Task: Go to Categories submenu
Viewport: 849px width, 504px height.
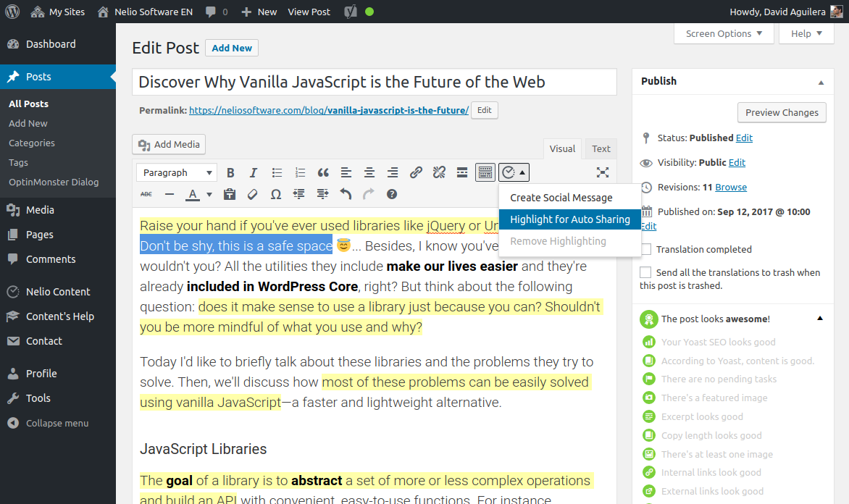Action: [x=32, y=143]
